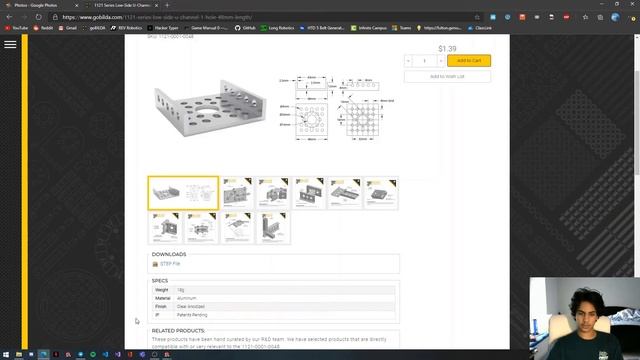Open the YouTube bookmark
This screenshot has height=360, width=640.
pos(16,28)
